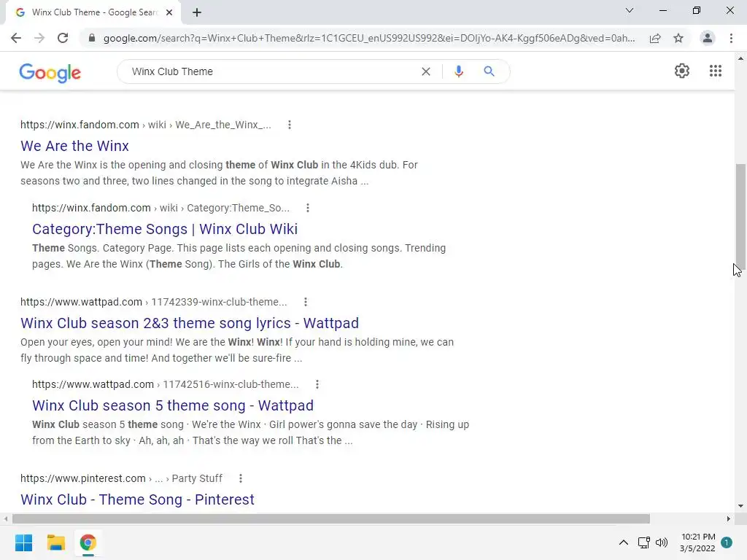Click the horizontal scrollbar thumb
The width and height of the screenshot is (747, 560).
coord(331,518)
